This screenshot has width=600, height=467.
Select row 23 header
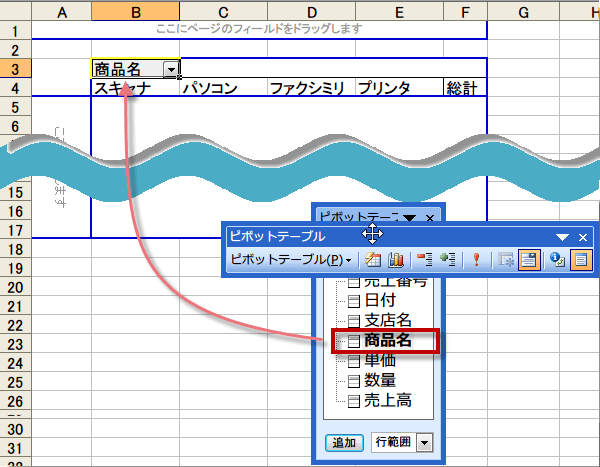[15, 344]
